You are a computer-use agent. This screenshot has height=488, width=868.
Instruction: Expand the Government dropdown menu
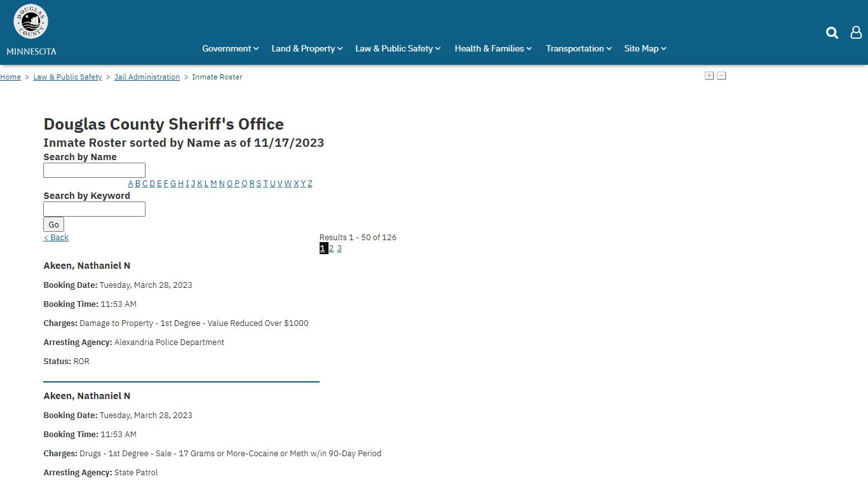click(x=230, y=48)
